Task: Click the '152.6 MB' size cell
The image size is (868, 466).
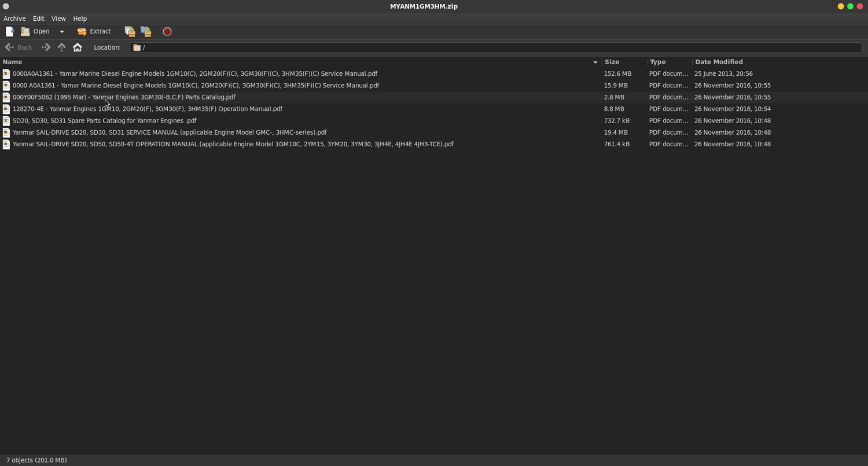Action: click(x=617, y=74)
